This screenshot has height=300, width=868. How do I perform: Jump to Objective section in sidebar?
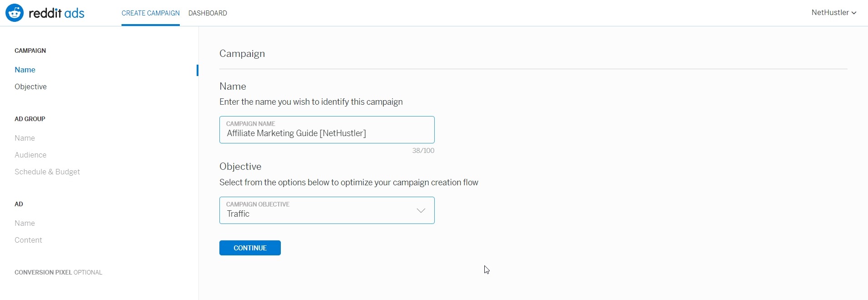pyautogui.click(x=30, y=86)
